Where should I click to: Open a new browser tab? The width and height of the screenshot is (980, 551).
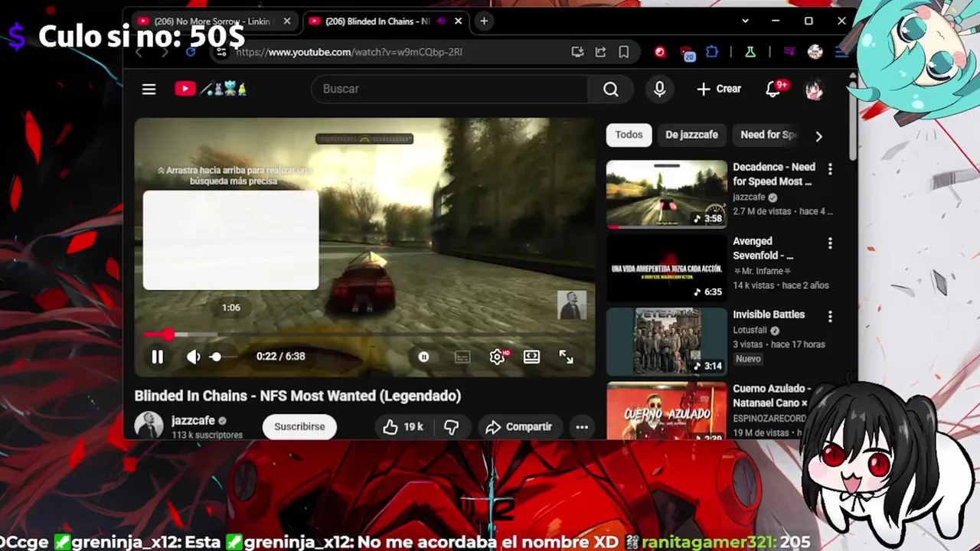point(484,21)
